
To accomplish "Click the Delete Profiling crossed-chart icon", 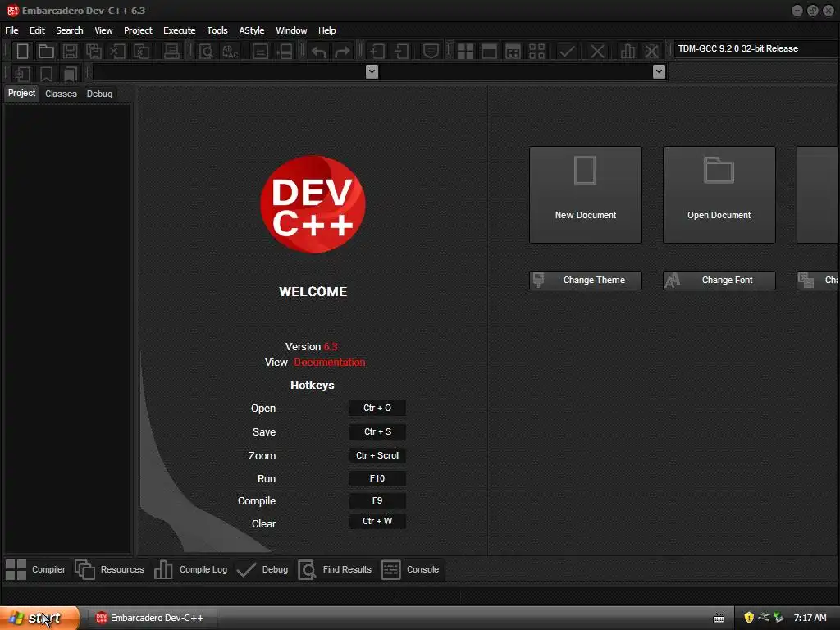I will 651,52.
